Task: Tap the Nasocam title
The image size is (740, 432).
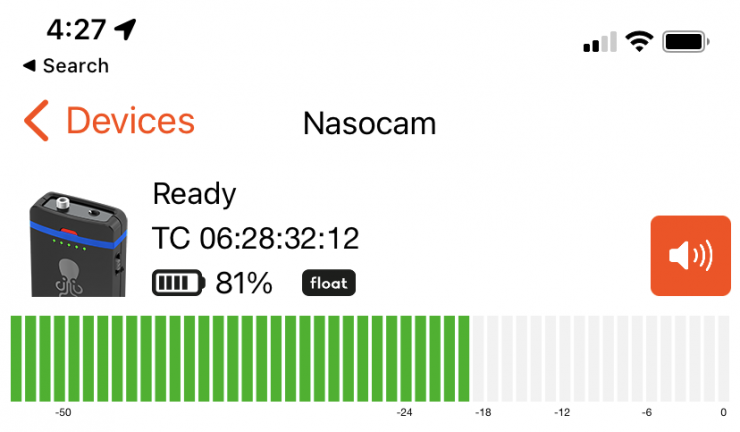Action: click(369, 125)
